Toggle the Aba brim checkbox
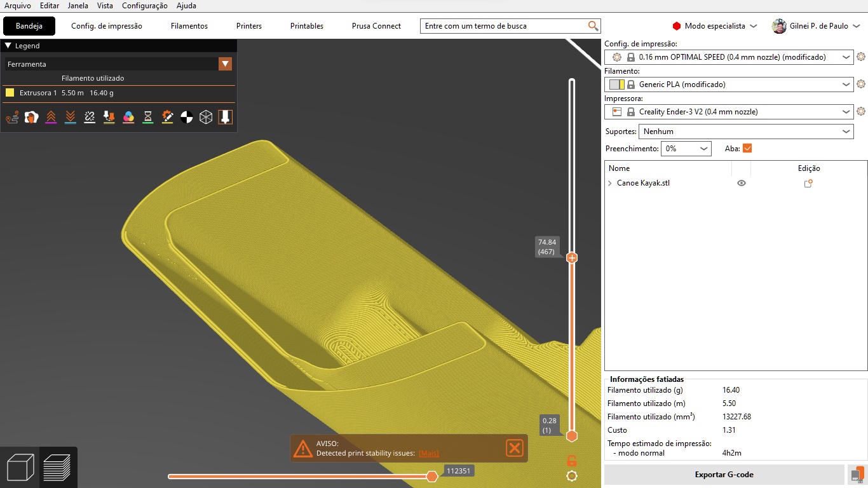 coord(747,148)
